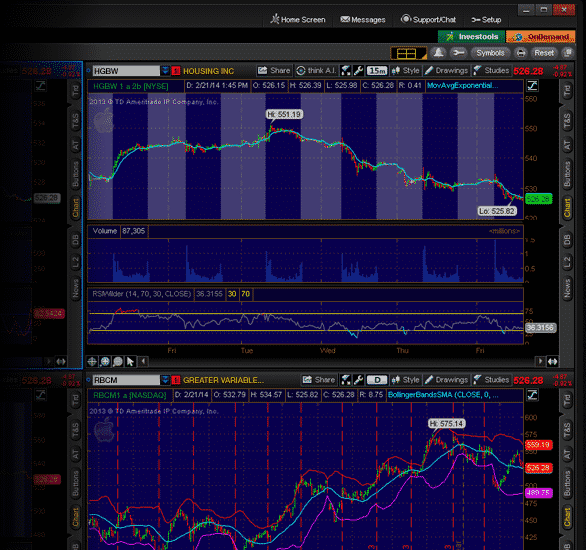Click the green 526.28 price bubble
This screenshot has width=586, height=550.
point(539,199)
